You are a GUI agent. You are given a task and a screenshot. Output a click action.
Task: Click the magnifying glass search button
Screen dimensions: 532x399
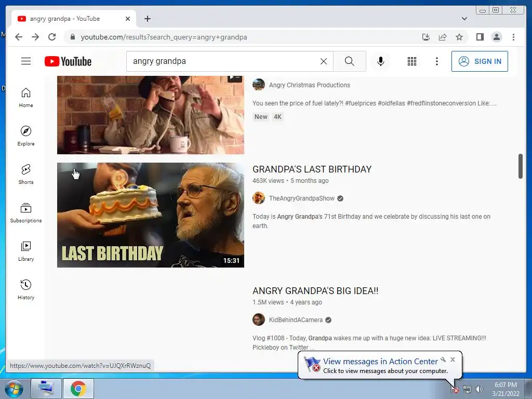click(x=350, y=61)
